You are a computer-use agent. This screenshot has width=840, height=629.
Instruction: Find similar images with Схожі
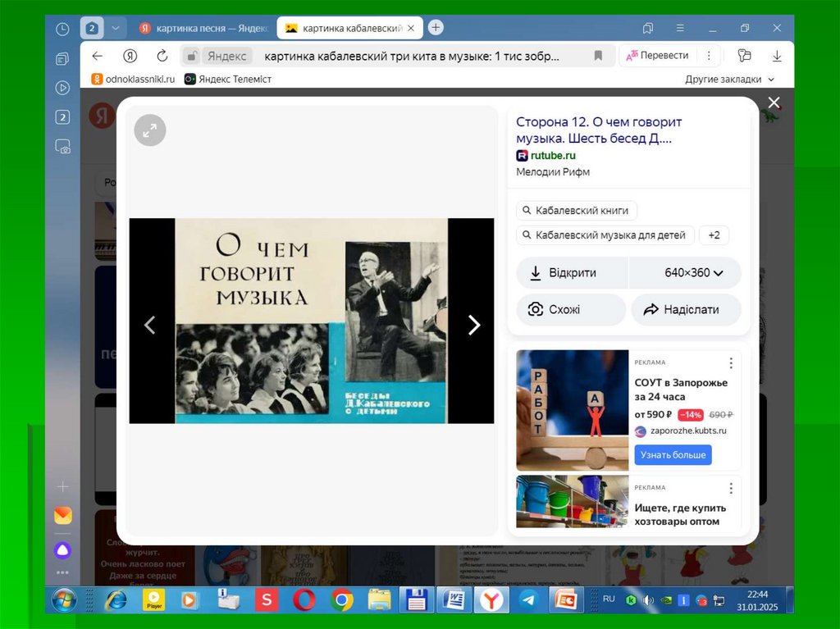pyautogui.click(x=571, y=310)
